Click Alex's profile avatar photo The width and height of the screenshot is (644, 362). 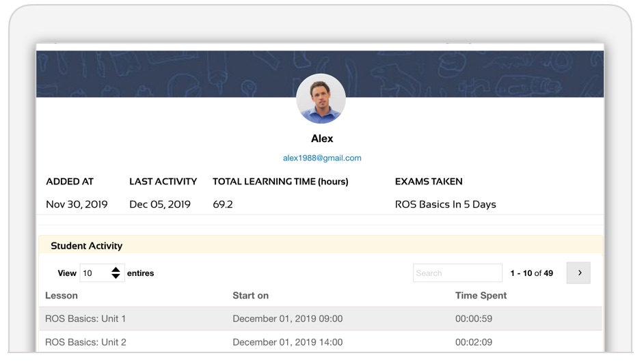(321, 98)
